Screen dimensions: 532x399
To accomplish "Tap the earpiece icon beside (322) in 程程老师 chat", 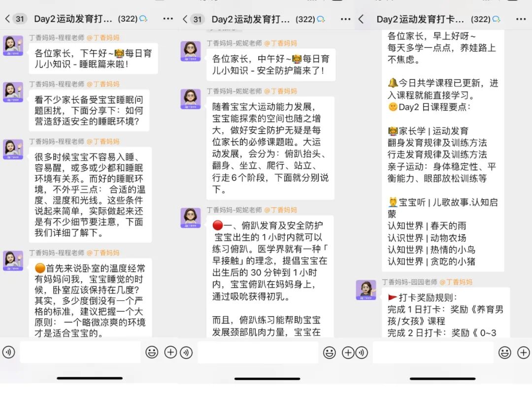I will tap(143, 19).
